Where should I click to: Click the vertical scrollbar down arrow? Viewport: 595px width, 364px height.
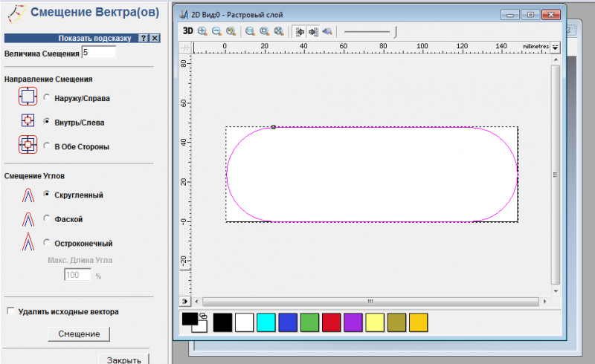pos(556,291)
